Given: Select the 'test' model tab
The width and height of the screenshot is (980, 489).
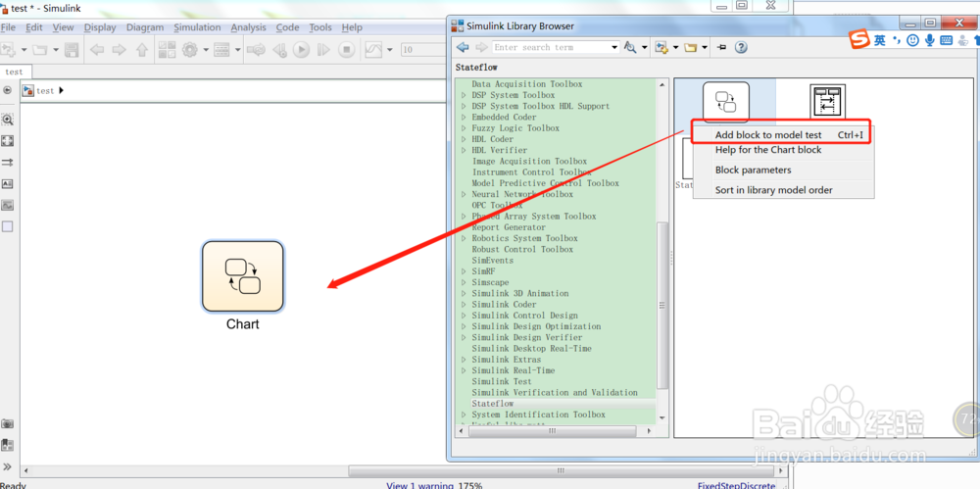Looking at the screenshot, I should (x=14, y=72).
